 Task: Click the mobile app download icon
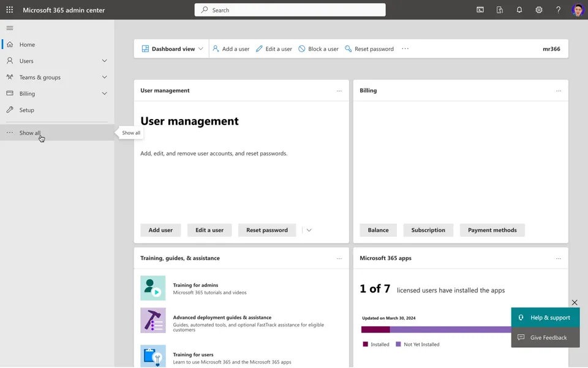point(500,10)
